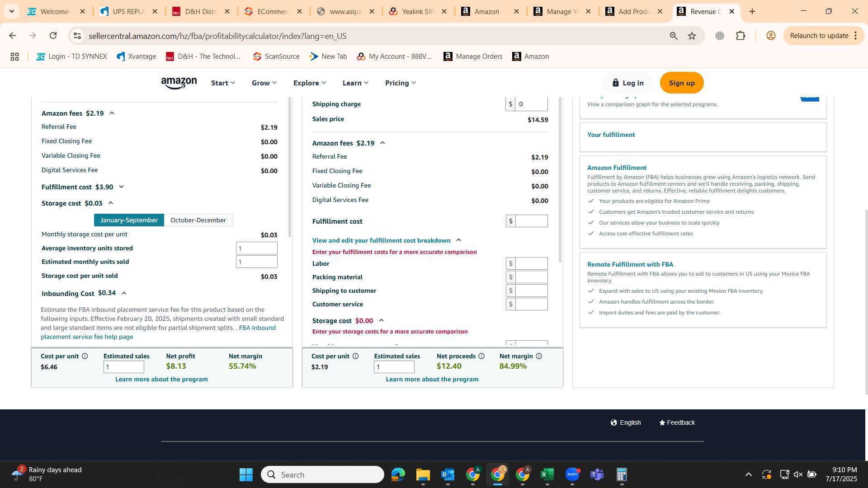Show info about Net proceeds
868x488 pixels.
[481, 356]
